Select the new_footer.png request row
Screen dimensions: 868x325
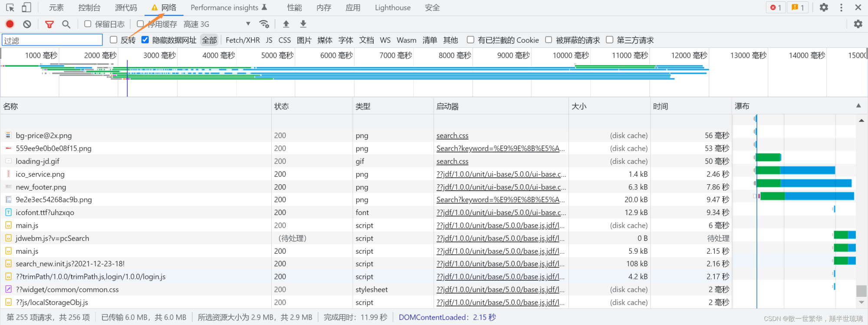pos(366,187)
